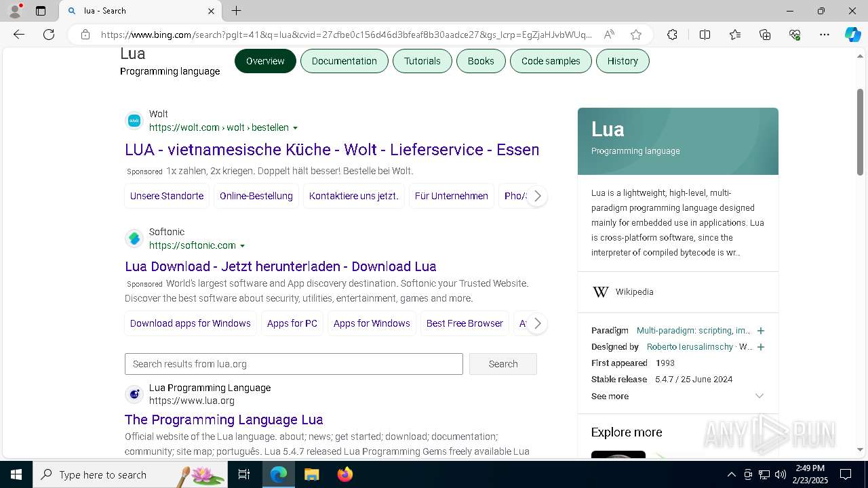Switch to the Tutorials tab
Viewport: 868px width, 488px height.
click(422, 61)
